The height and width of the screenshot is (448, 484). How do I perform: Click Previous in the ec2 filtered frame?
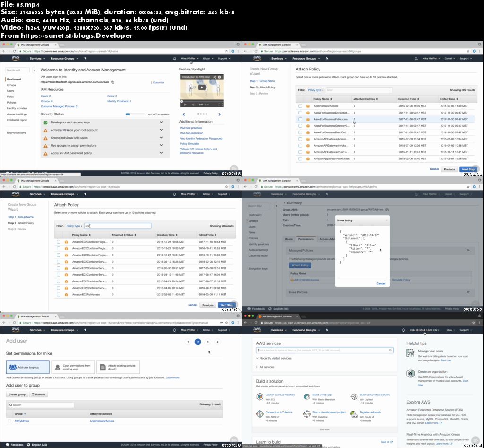click(208, 305)
